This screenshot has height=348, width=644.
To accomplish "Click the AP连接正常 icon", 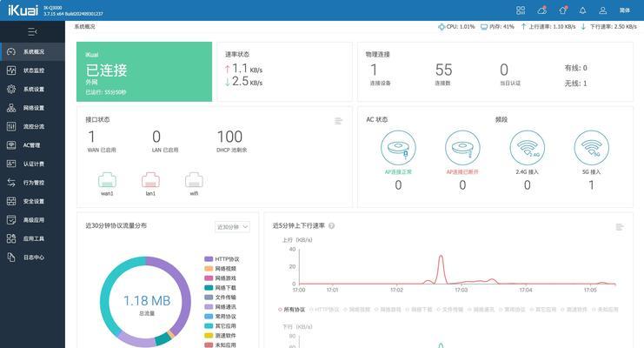I will tap(398, 148).
